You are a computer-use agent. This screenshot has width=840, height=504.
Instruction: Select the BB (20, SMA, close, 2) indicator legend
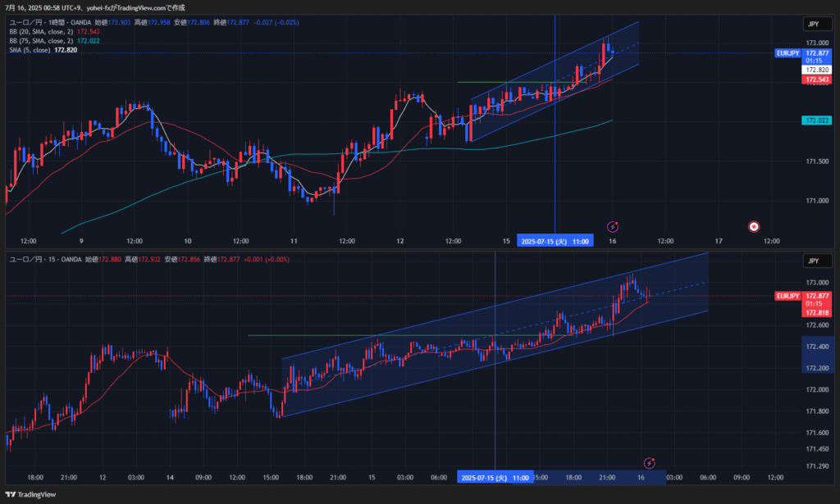click(39, 31)
